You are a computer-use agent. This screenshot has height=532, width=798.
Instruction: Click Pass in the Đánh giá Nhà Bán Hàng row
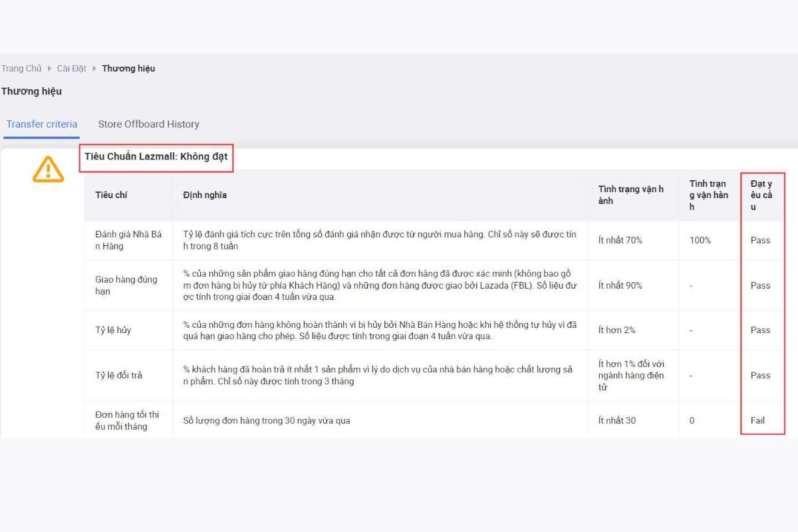pos(761,241)
